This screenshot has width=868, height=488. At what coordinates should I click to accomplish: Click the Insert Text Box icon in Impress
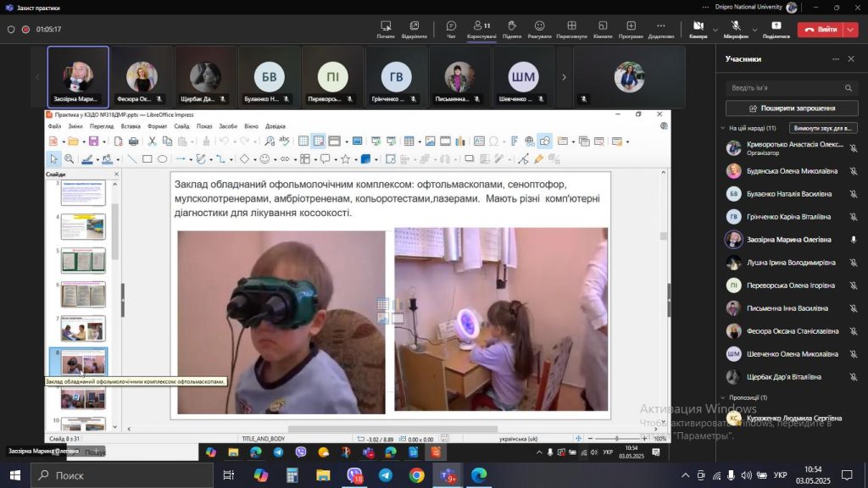tap(479, 141)
